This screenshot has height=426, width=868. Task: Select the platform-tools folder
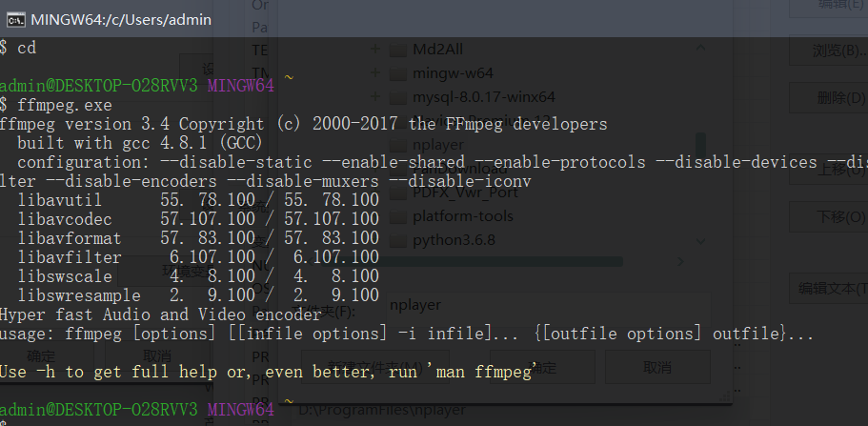(463, 216)
